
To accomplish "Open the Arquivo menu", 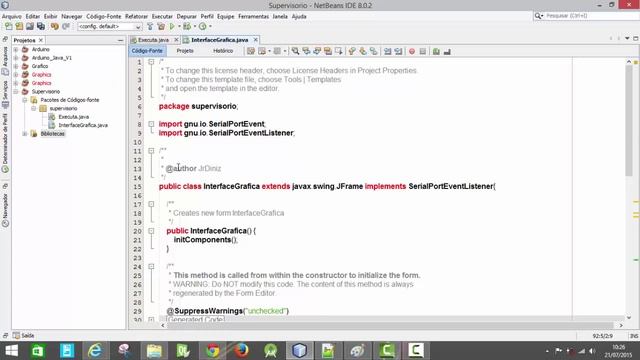I will click(x=12, y=16).
